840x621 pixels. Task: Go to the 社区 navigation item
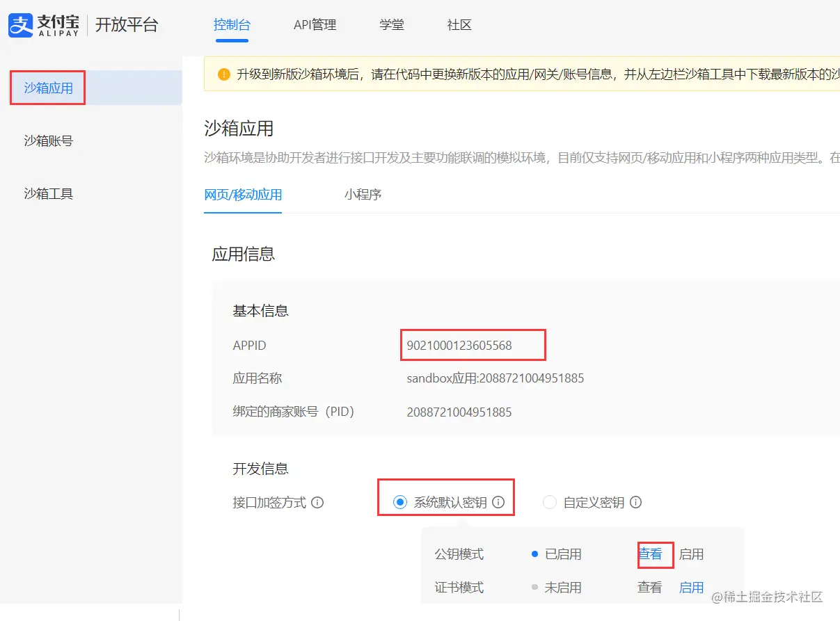459,25
